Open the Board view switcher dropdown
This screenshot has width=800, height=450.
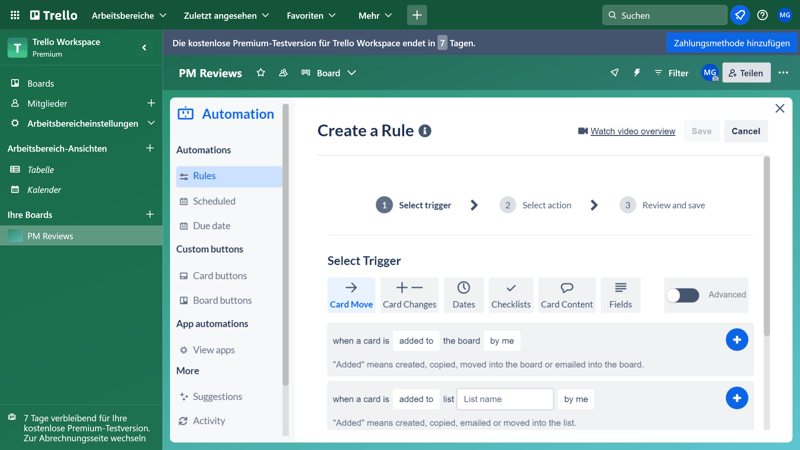click(328, 73)
